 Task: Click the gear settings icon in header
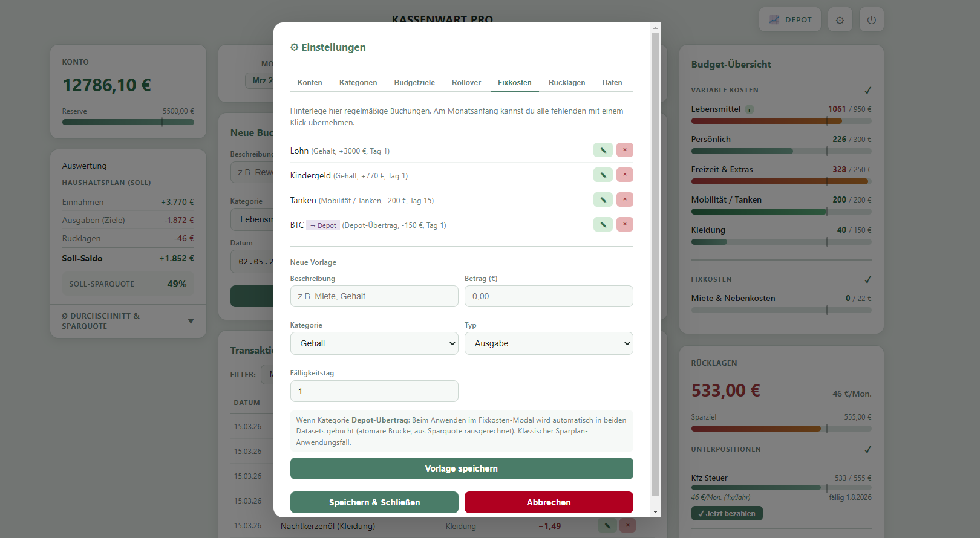(840, 19)
